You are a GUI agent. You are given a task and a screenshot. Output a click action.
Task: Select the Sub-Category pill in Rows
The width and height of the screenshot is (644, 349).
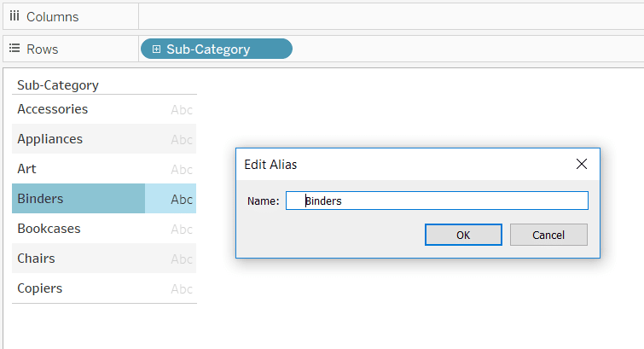[x=217, y=49]
